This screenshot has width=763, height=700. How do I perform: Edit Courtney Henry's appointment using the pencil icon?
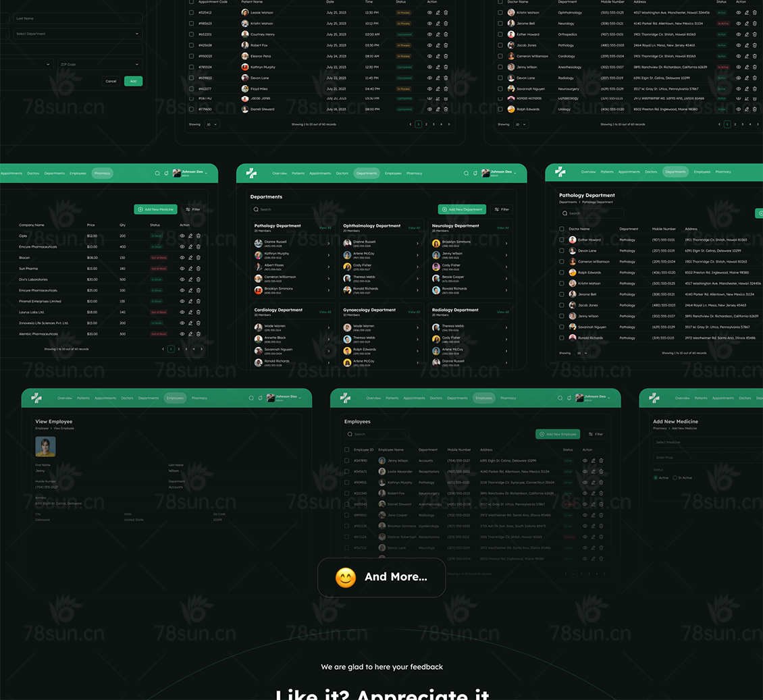tap(438, 34)
